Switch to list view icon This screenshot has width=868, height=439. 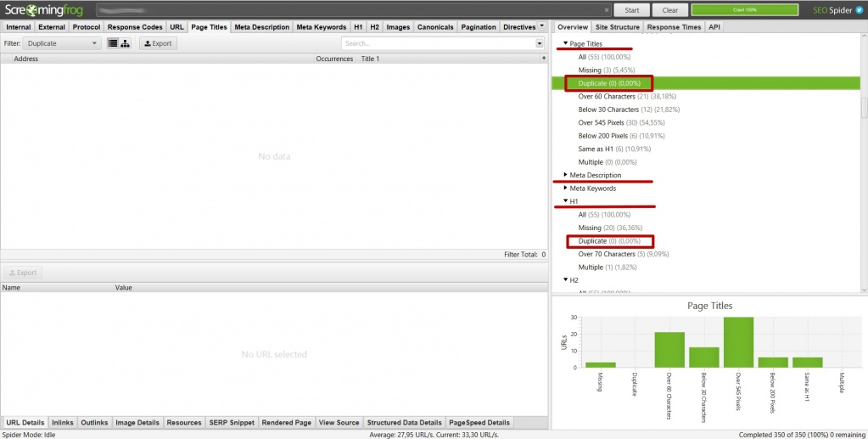[113, 43]
